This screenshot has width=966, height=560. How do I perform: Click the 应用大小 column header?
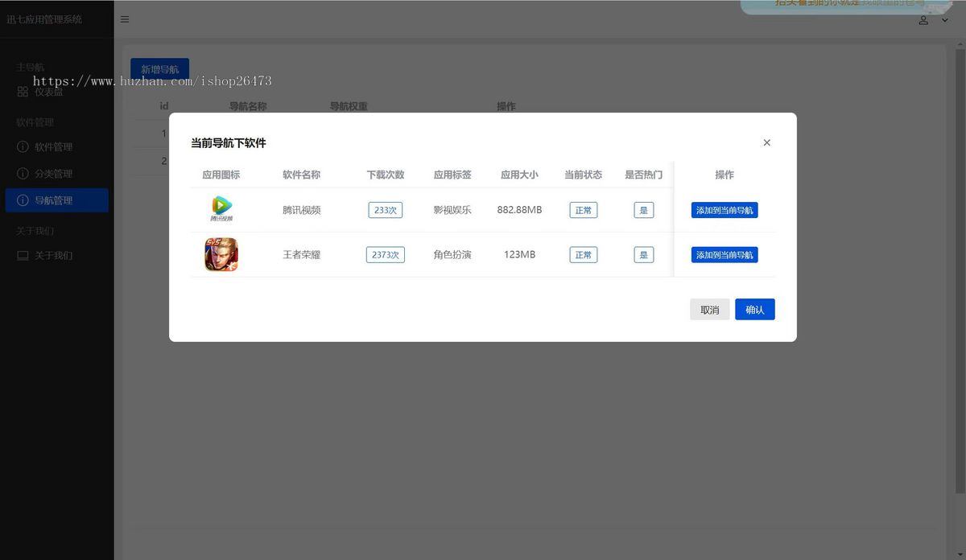coord(519,175)
